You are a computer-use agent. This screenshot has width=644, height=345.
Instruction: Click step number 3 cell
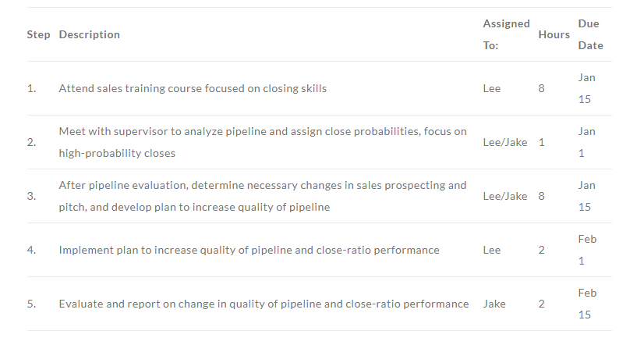32,196
